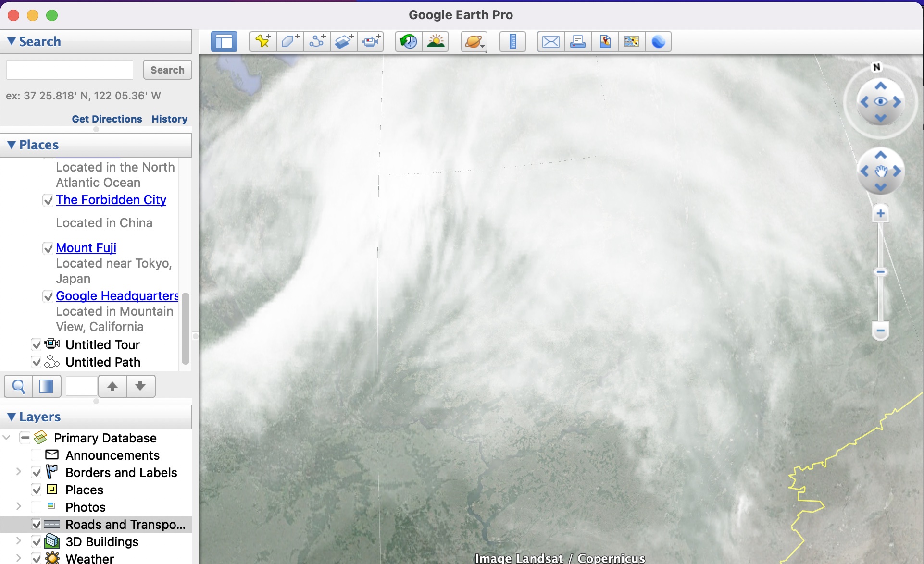Open Get Directions link

tap(107, 119)
